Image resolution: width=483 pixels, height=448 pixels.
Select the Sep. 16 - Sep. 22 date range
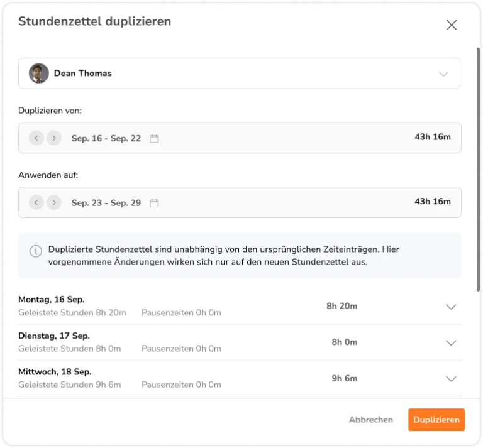pyautogui.click(x=106, y=138)
